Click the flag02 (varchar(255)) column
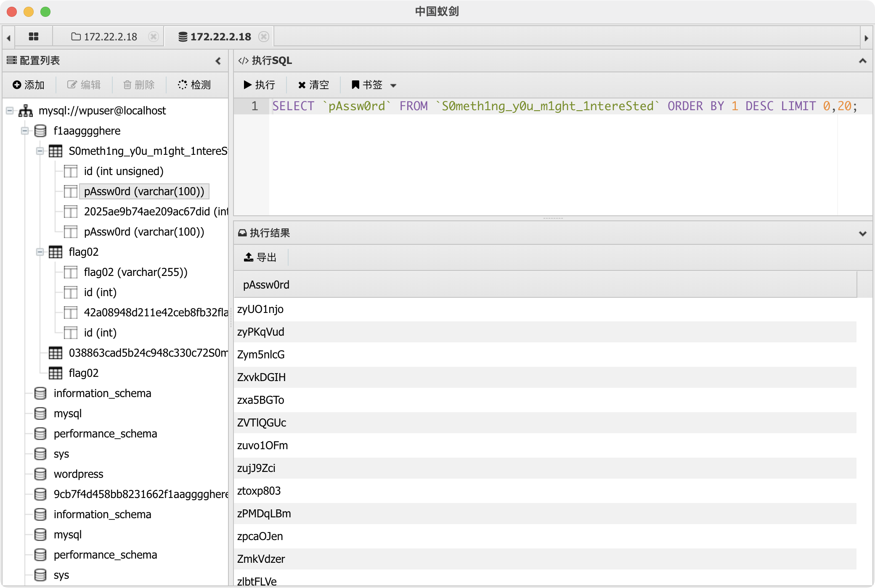The image size is (875, 588). coord(135,272)
